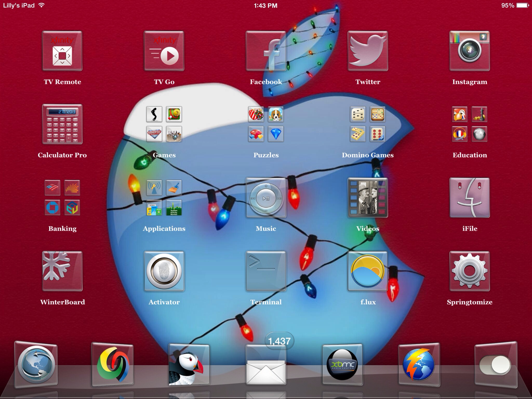Open the Terminal app
This screenshot has height=399, width=532.
tap(266, 271)
